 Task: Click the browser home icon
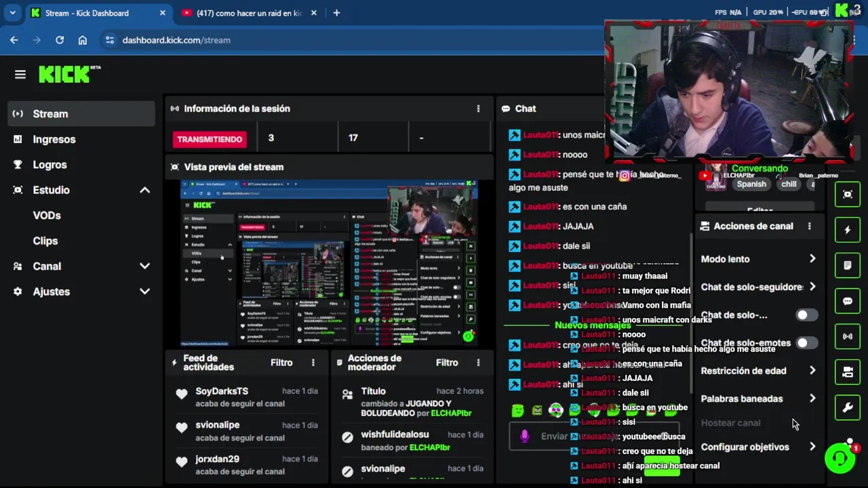point(83,40)
